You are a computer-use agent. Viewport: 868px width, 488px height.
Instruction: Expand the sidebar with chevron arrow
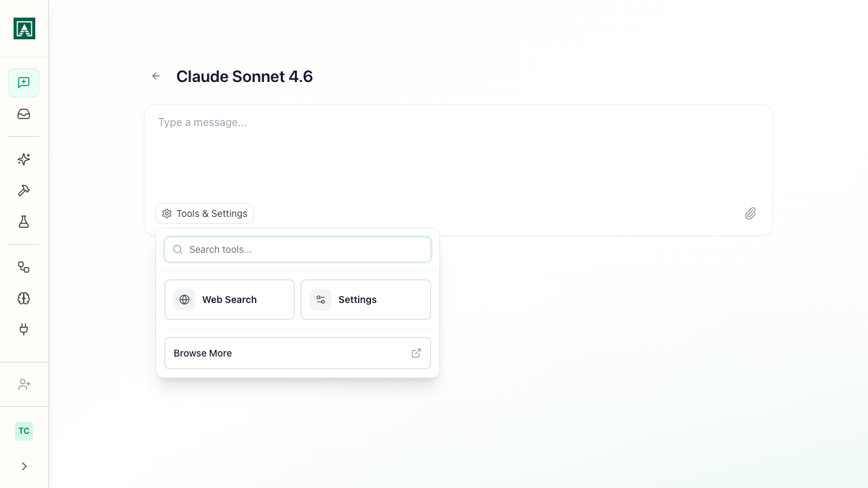(24, 466)
